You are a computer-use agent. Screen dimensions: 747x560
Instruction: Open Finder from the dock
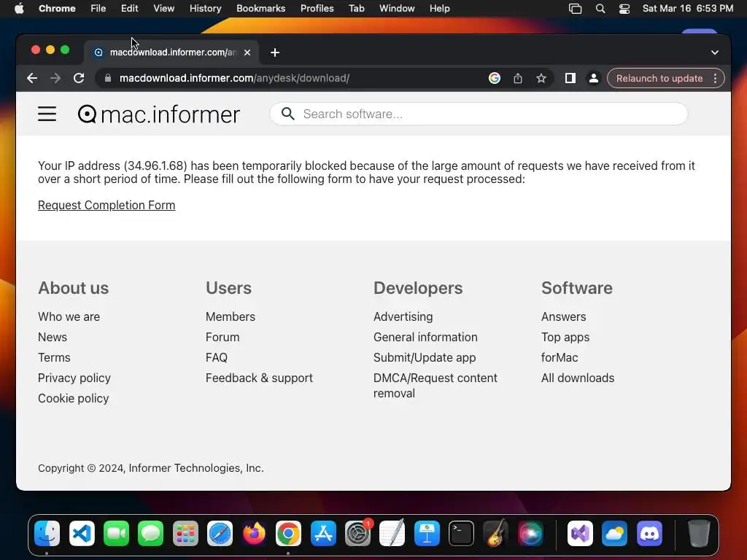(47, 533)
